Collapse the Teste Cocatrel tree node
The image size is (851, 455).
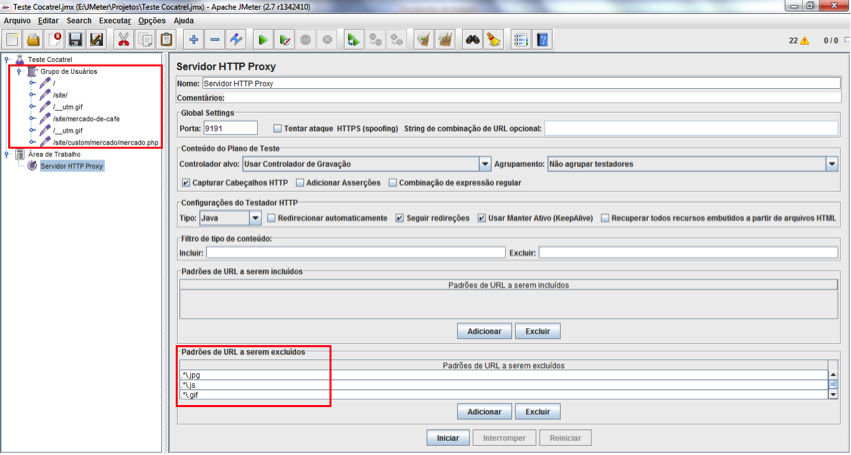(7, 60)
